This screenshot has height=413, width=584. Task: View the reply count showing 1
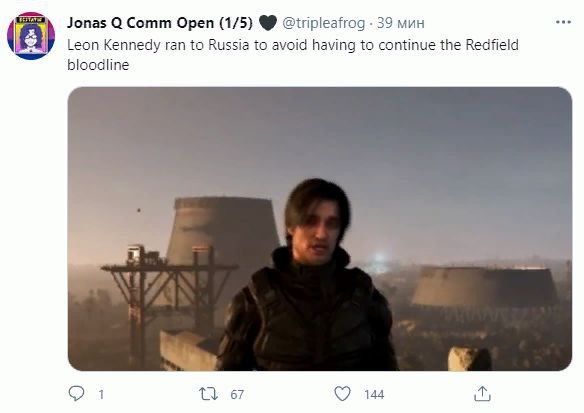point(101,394)
